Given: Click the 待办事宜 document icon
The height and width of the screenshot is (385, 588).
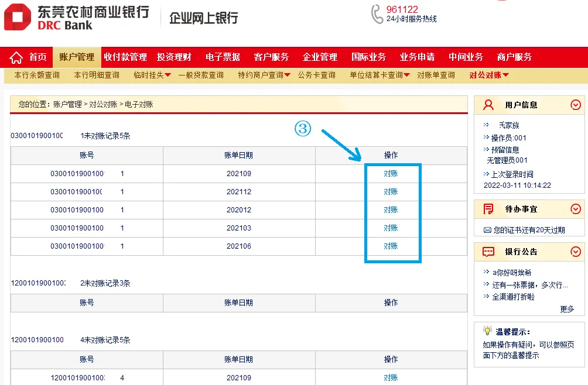Looking at the screenshot, I should pos(488,209).
